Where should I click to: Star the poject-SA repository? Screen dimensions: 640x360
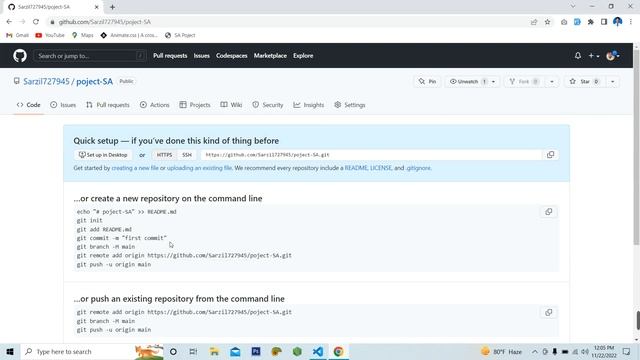584,82
